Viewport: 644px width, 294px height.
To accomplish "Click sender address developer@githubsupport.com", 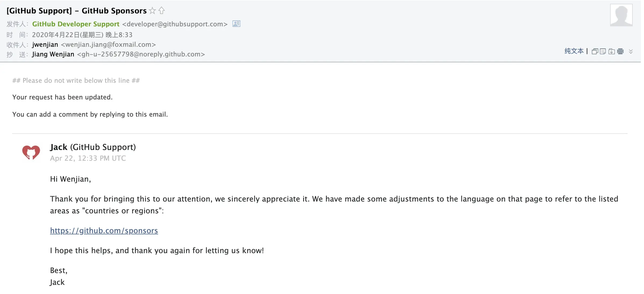I will [x=175, y=24].
